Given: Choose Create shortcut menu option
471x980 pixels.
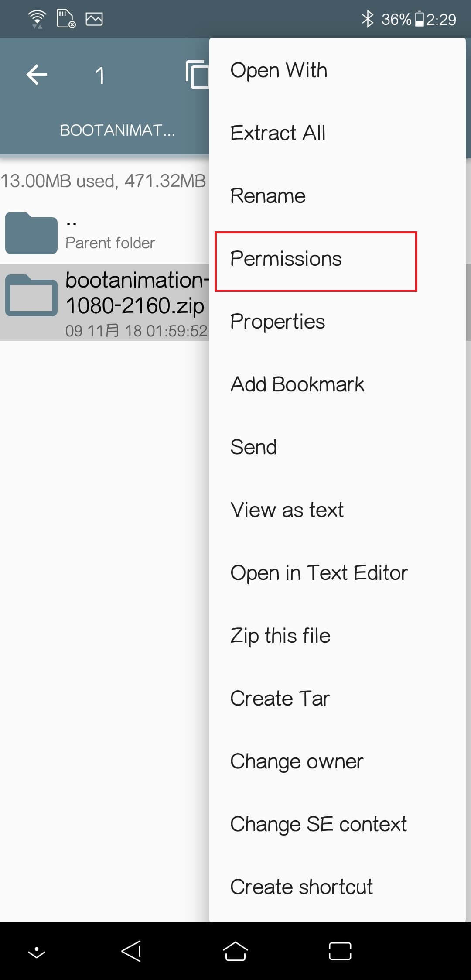Looking at the screenshot, I should [x=338, y=887].
